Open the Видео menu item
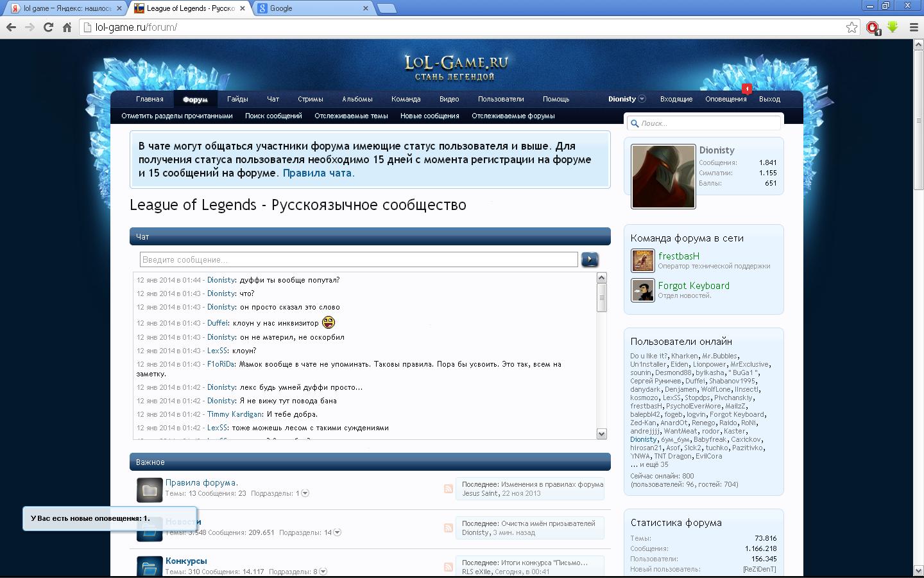This screenshot has width=924, height=578. point(449,99)
